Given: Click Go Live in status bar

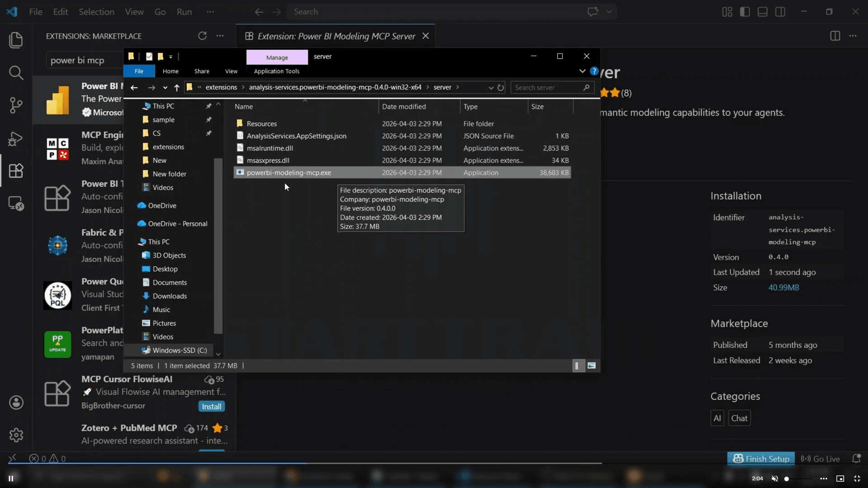Looking at the screenshot, I should pos(820,459).
